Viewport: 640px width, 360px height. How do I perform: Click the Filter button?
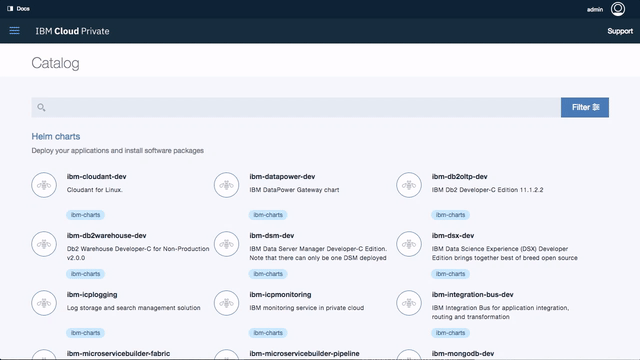click(584, 107)
